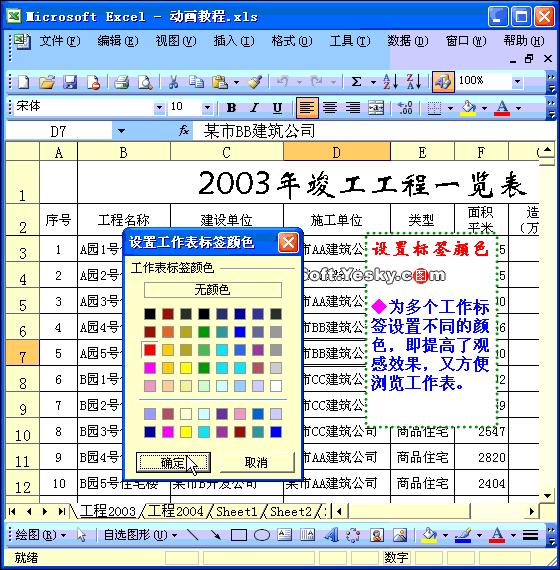The height and width of the screenshot is (570, 560).
Task: Insert Clip Art from drawing toolbar
Action: coord(377,535)
